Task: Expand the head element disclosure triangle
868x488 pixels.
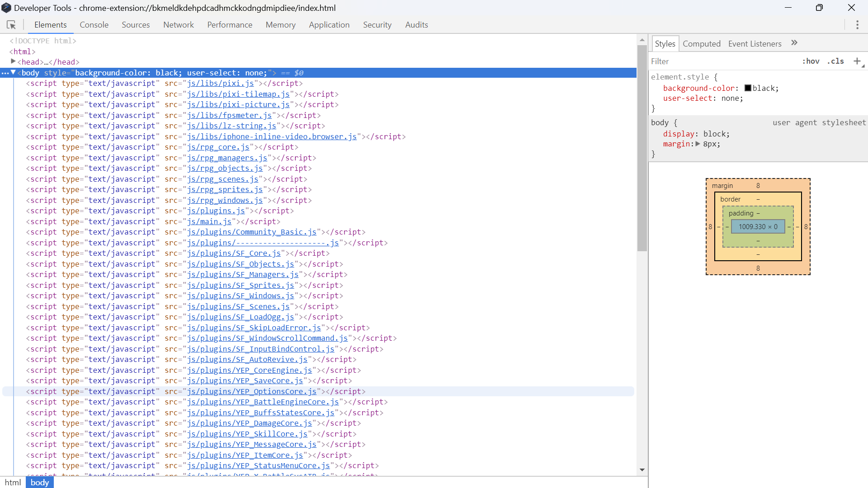Action: [13, 62]
